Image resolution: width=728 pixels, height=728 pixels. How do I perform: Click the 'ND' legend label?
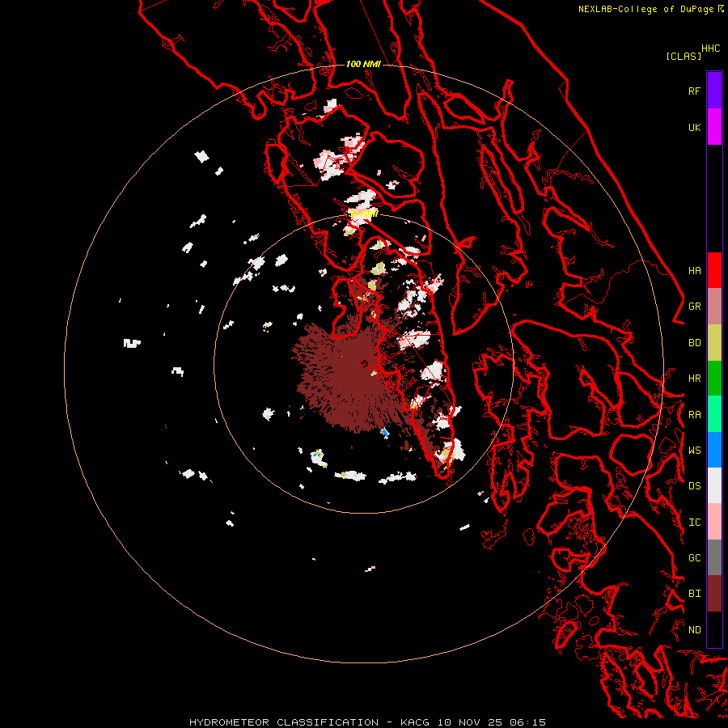pyautogui.click(x=695, y=630)
